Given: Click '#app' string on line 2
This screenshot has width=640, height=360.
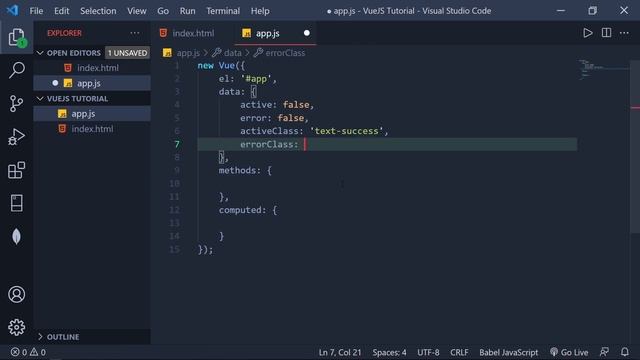Looking at the screenshot, I should pos(256,79).
